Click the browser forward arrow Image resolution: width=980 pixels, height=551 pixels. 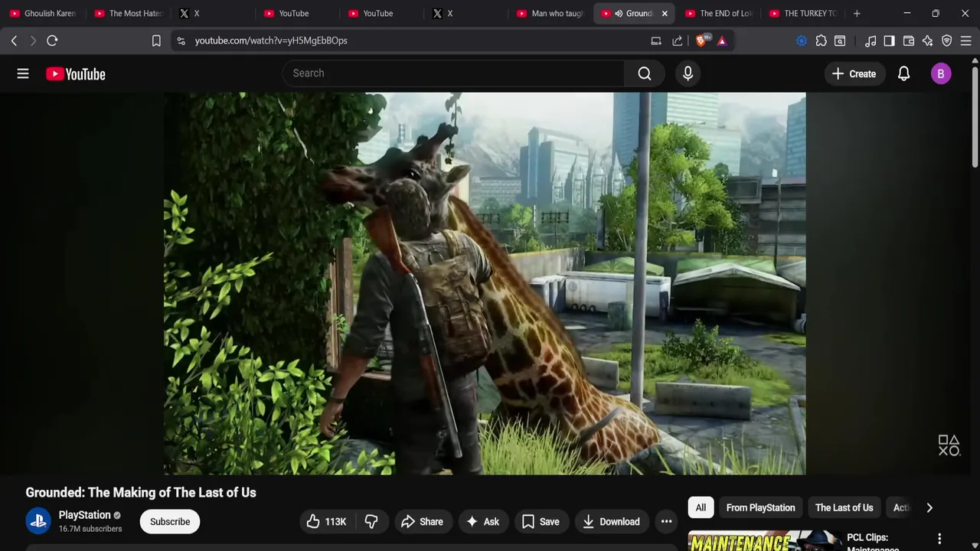pyautogui.click(x=33, y=41)
